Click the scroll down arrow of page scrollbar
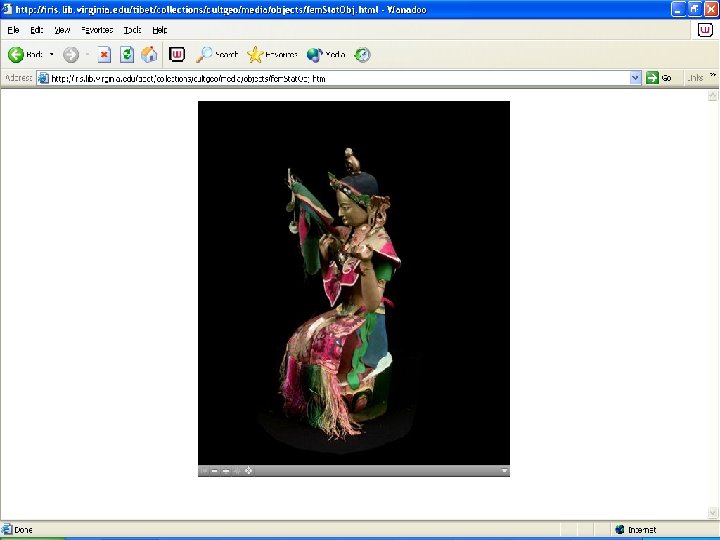This screenshot has height=540, width=720. [x=713, y=512]
